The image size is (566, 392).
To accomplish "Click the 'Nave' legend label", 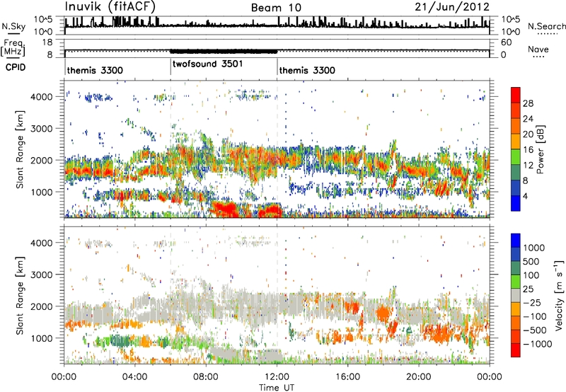I will coord(538,49).
